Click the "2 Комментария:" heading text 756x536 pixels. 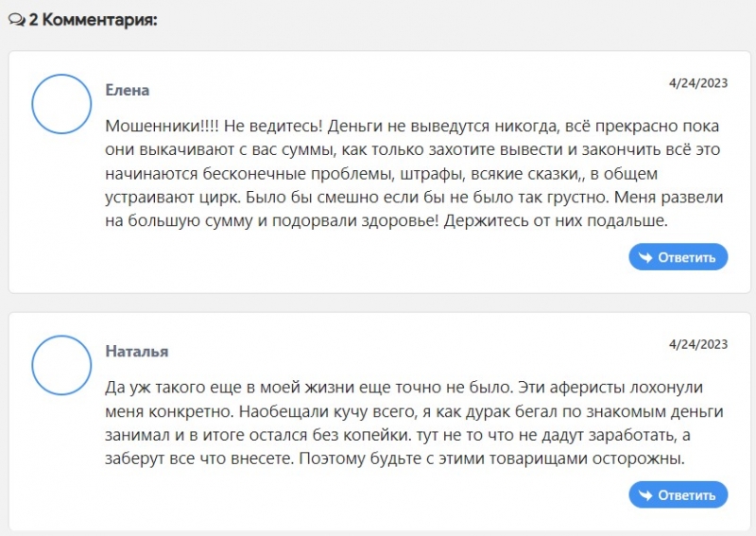pos(93,20)
